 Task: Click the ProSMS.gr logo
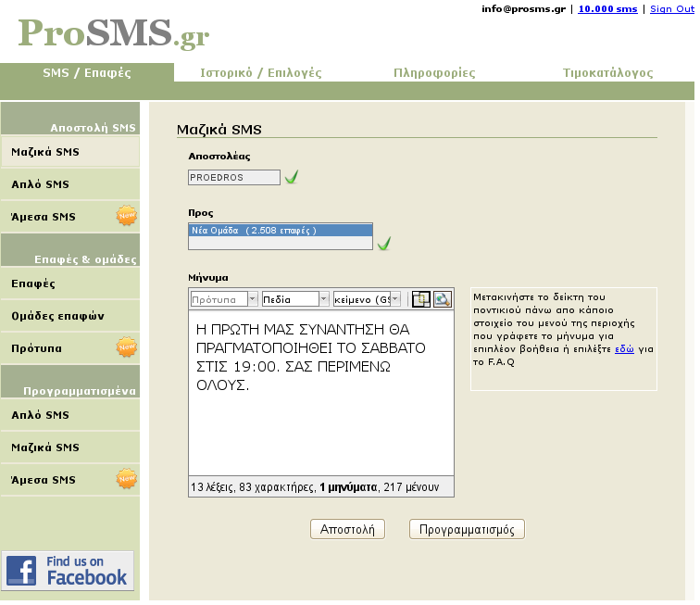click(x=113, y=33)
